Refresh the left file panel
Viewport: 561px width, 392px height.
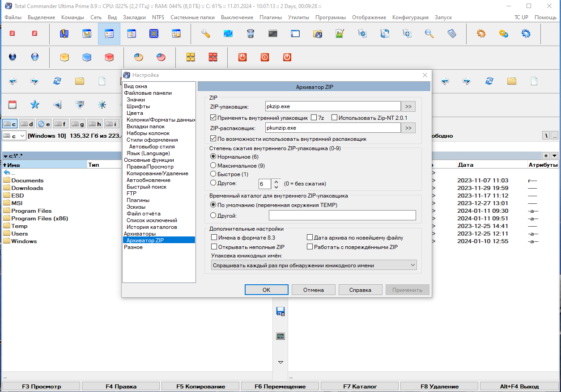[x=57, y=81]
